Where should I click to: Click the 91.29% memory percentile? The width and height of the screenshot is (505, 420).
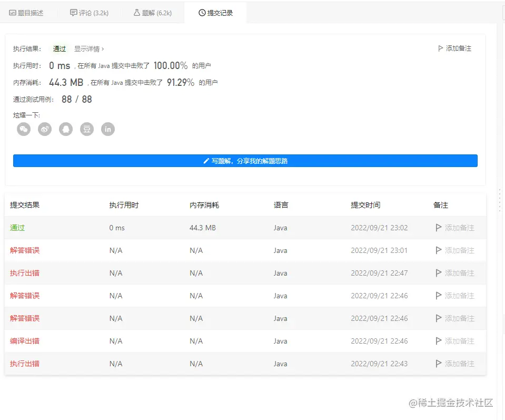point(181,83)
